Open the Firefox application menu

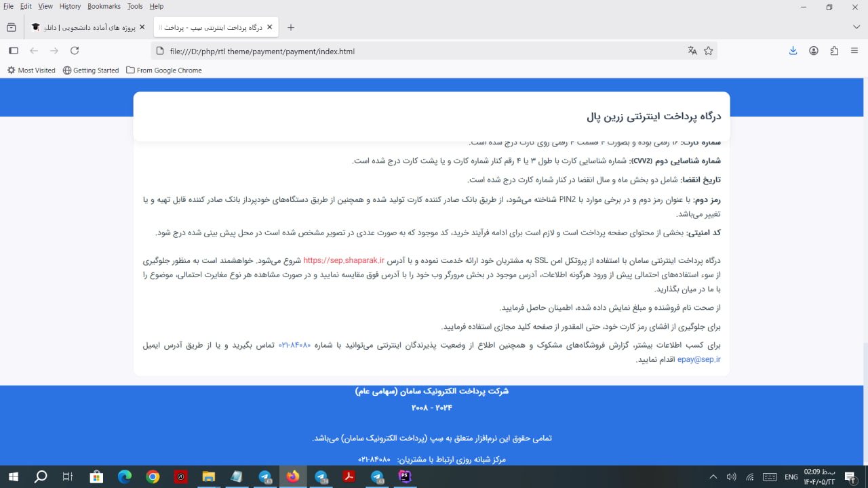pyautogui.click(x=854, y=51)
